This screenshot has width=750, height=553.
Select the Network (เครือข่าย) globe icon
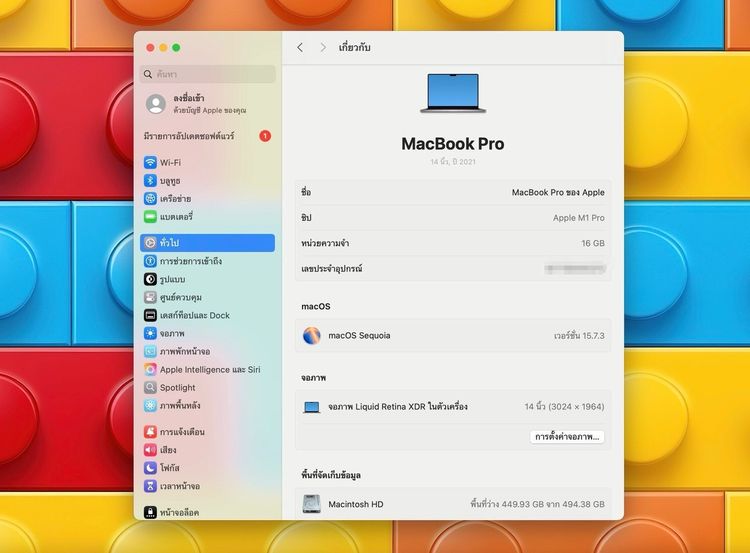150,199
